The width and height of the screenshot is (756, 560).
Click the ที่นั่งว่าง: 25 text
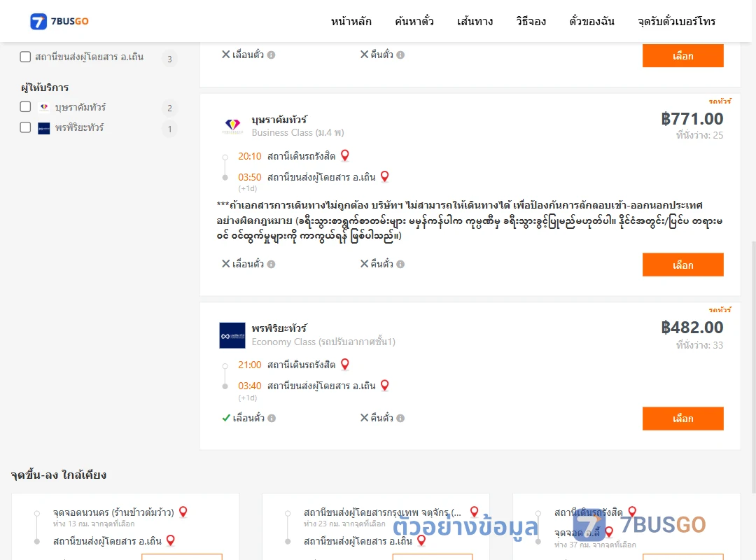(x=699, y=136)
